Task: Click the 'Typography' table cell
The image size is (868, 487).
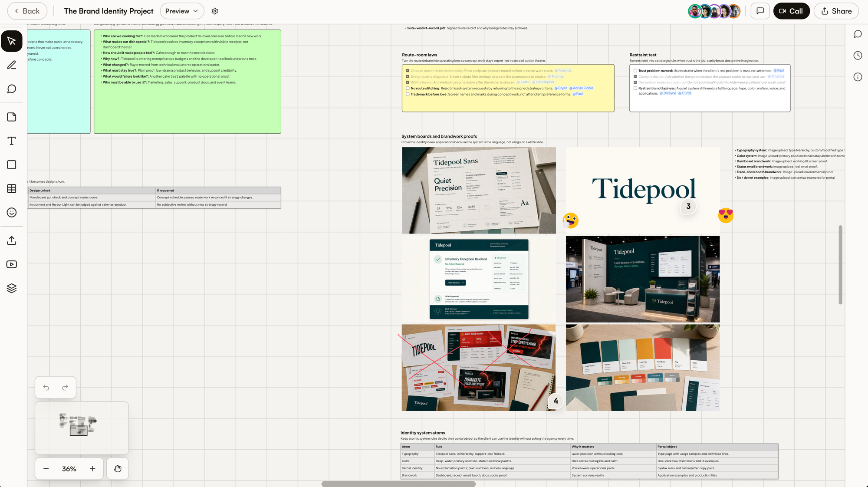Action: click(418, 454)
